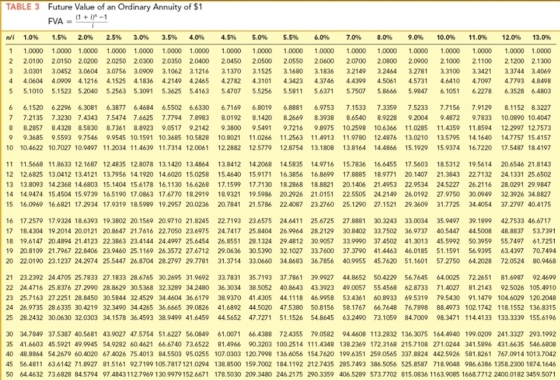The height and width of the screenshot is (380, 560).
Task: Click the cell value '3459.5071'
Action: (x=541, y=375)
